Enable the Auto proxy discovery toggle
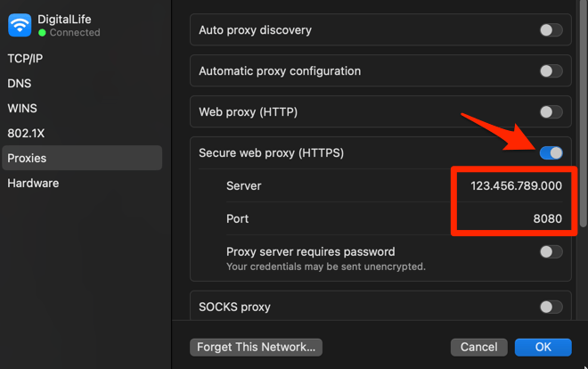Viewport: 588px width, 369px height. coord(551,30)
